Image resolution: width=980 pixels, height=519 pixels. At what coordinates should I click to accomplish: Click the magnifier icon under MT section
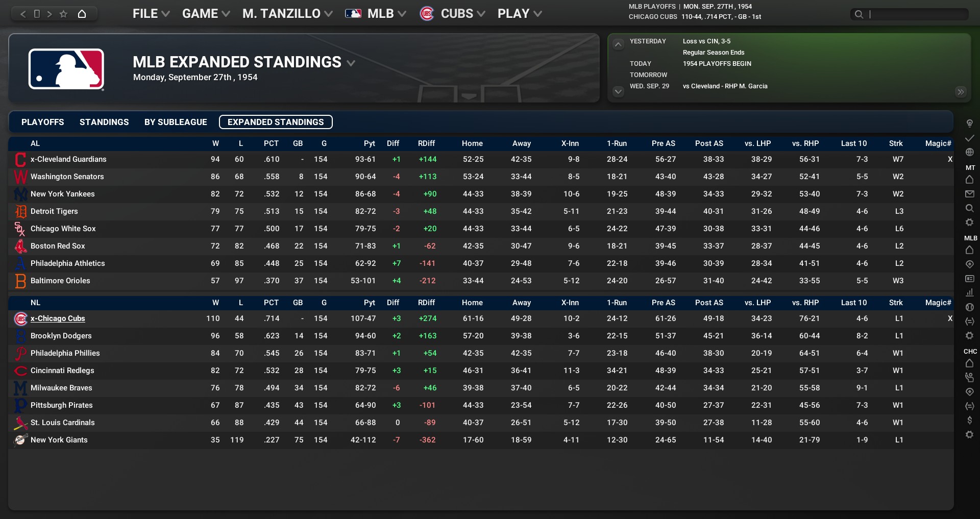pyautogui.click(x=969, y=208)
